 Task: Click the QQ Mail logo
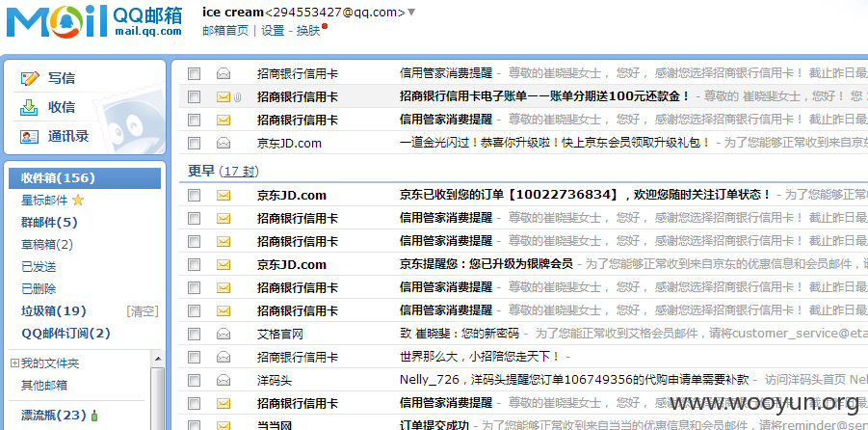94,20
